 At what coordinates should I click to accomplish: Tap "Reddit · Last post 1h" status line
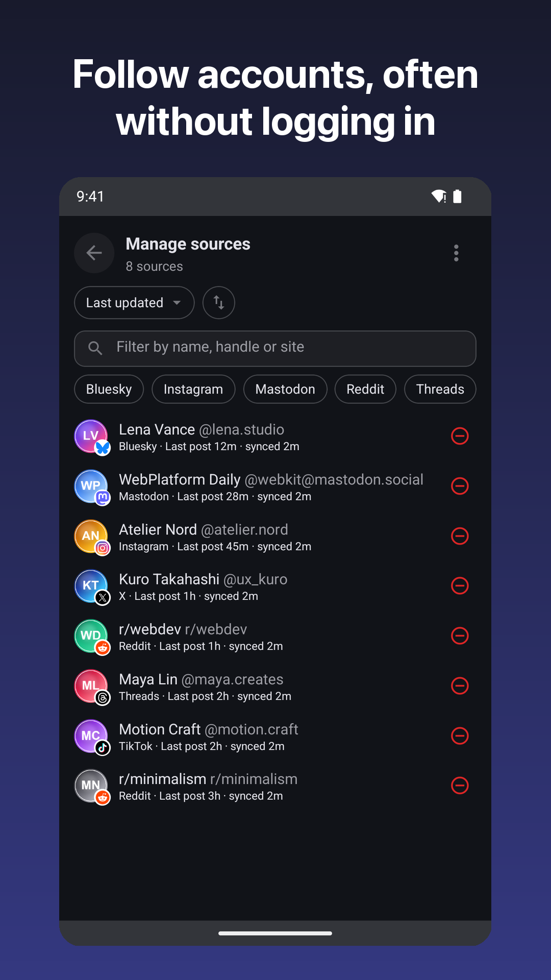click(x=201, y=646)
